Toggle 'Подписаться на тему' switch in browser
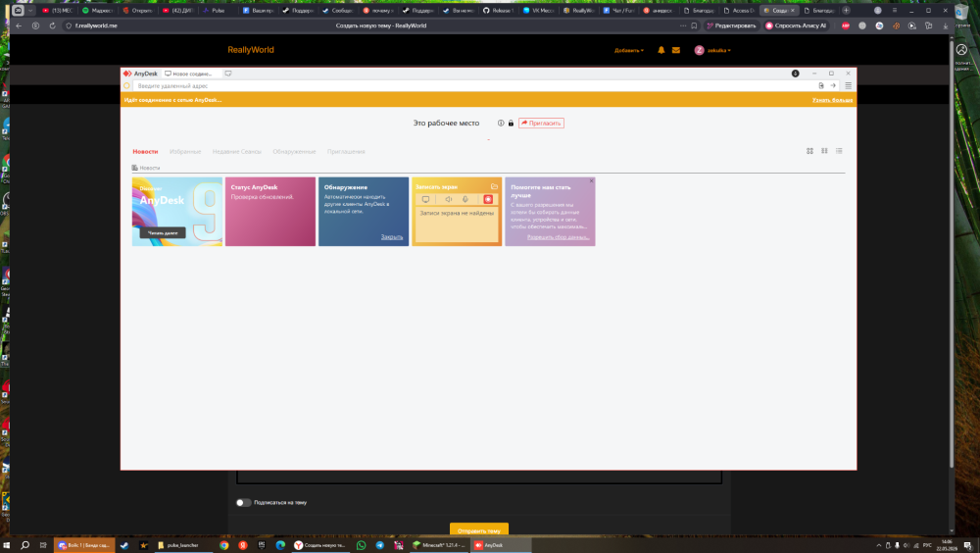The image size is (980, 553). (243, 502)
